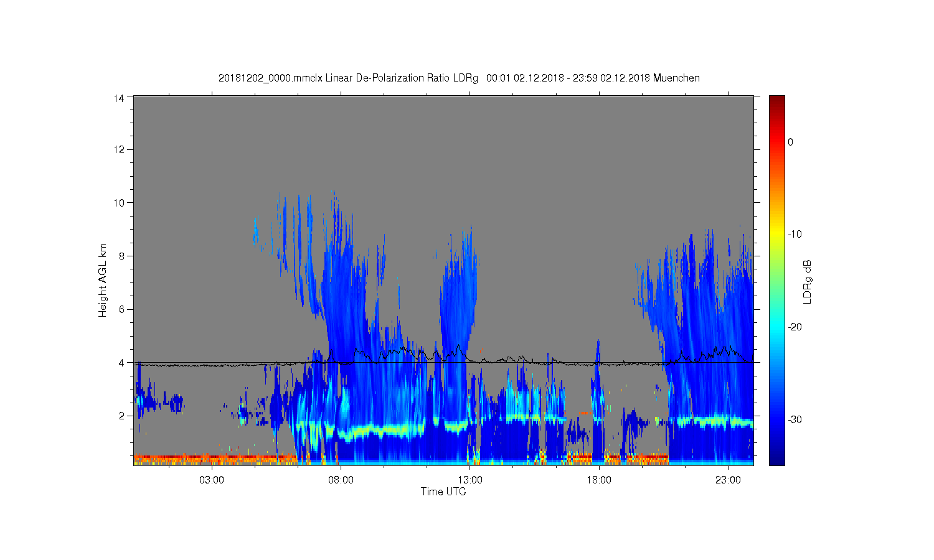Click the yellow section of the colorbar
The image size is (934, 560).
point(776,235)
